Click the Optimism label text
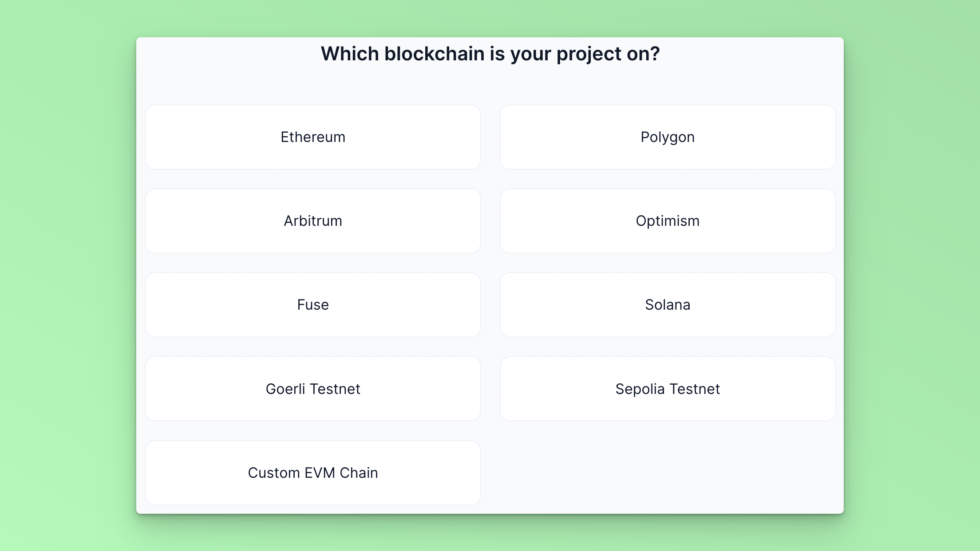 pyautogui.click(x=668, y=221)
